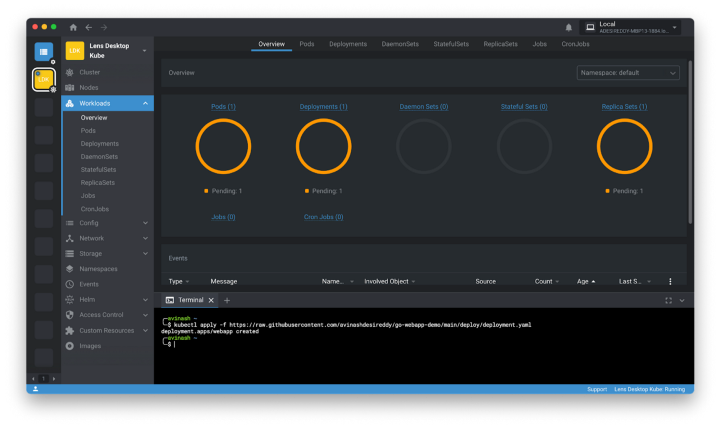
Task: Sort events by Age column
Action: pos(583,282)
